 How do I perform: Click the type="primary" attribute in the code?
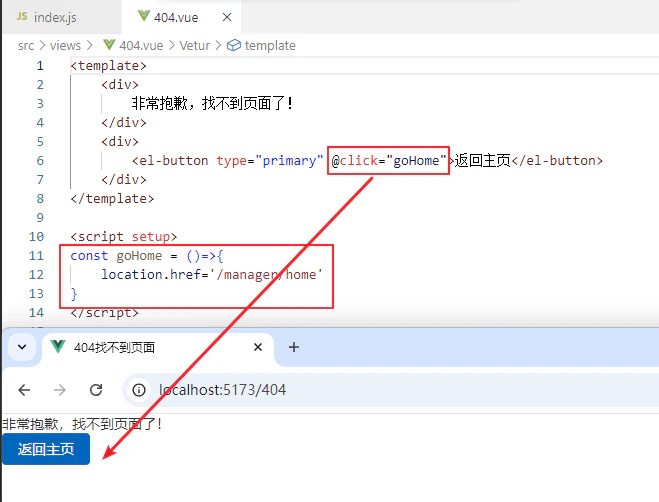[x=269, y=161]
